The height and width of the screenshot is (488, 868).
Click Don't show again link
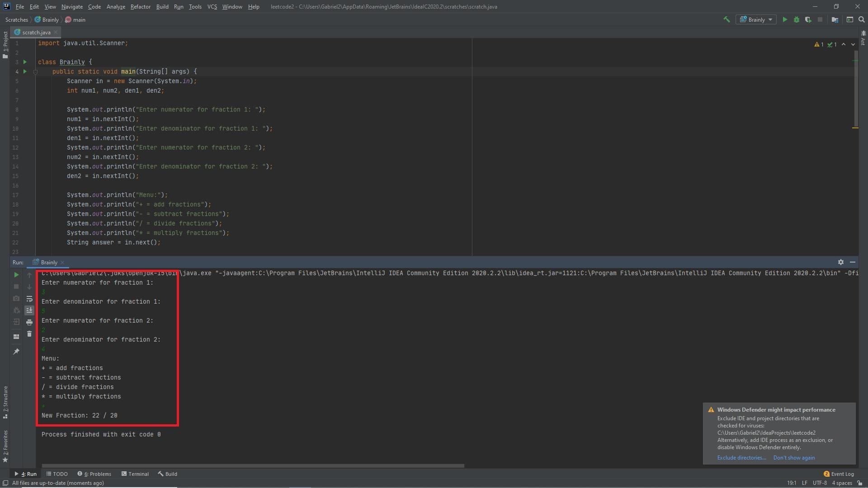(x=794, y=458)
